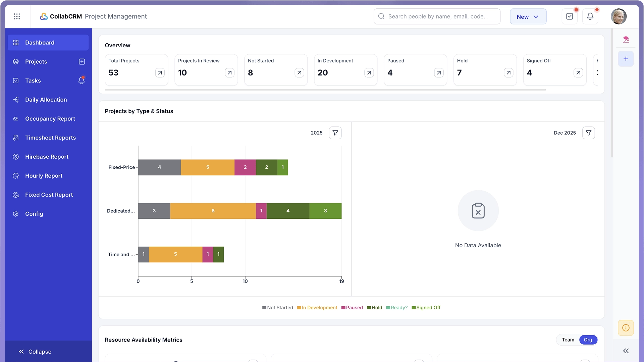Image resolution: width=644 pixels, height=362 pixels.
Task: Open Timesheet Reports from the sidebar
Action: click(50, 138)
